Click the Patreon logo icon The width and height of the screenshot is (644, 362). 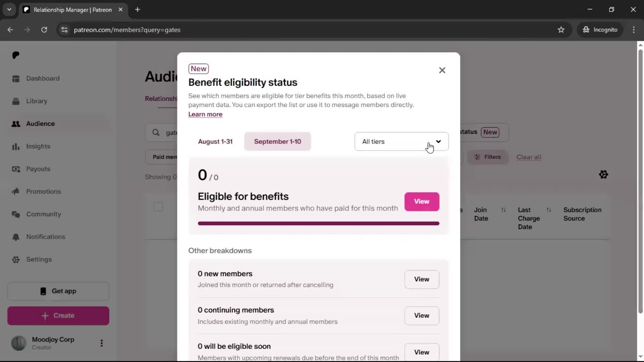(16, 55)
